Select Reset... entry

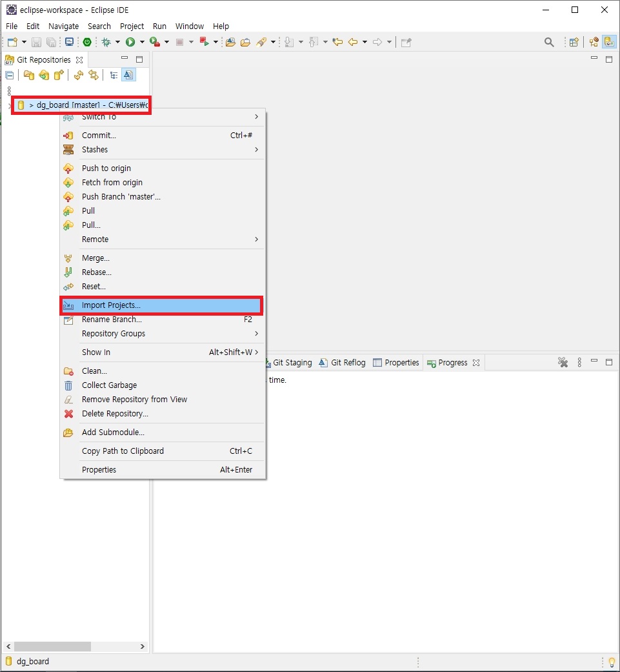[x=163, y=286]
